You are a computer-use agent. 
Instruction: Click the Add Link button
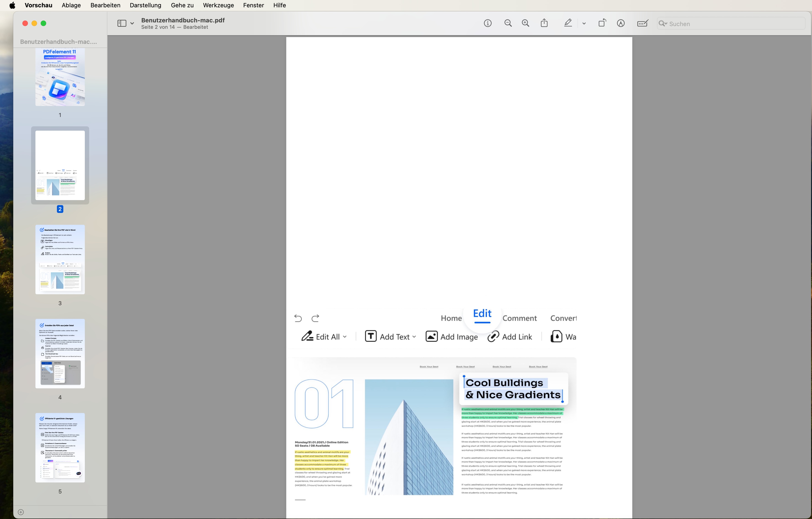coord(510,337)
